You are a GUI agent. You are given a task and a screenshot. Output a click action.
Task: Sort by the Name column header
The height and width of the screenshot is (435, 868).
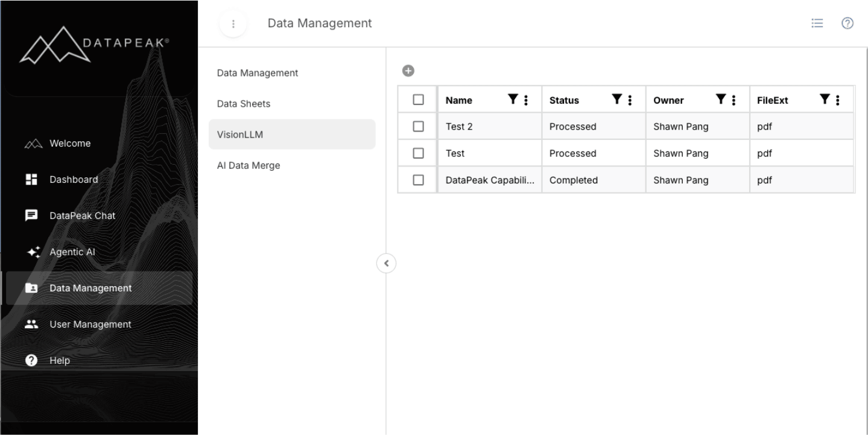459,100
